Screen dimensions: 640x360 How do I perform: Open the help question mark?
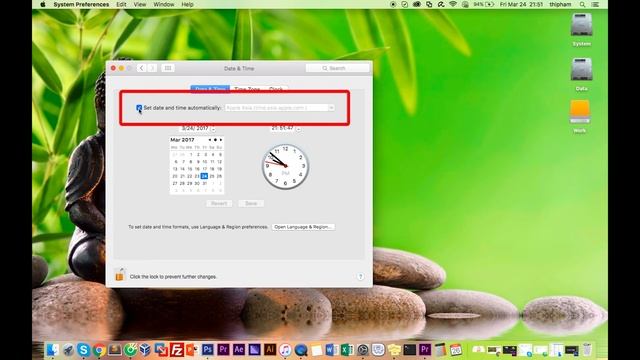(360, 276)
